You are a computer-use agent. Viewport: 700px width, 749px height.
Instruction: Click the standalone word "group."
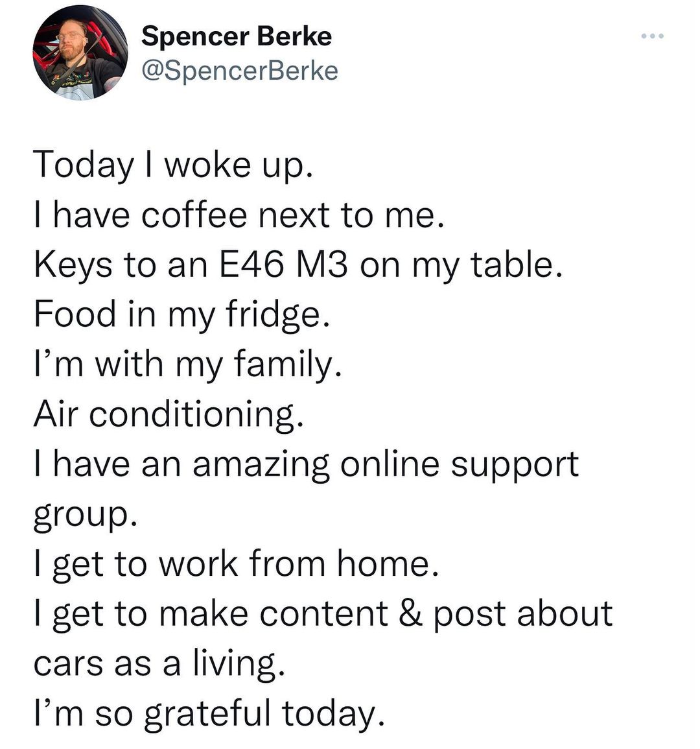pos(85,514)
